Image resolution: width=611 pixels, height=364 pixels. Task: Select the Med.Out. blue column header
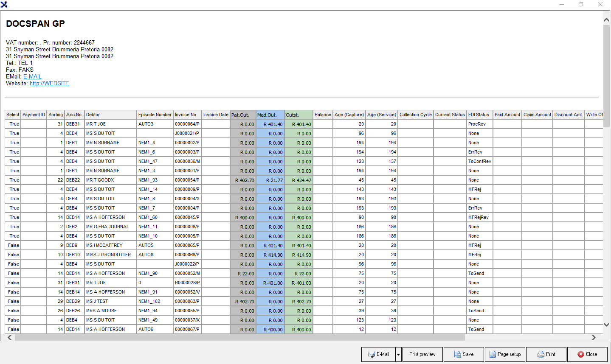[270, 115]
